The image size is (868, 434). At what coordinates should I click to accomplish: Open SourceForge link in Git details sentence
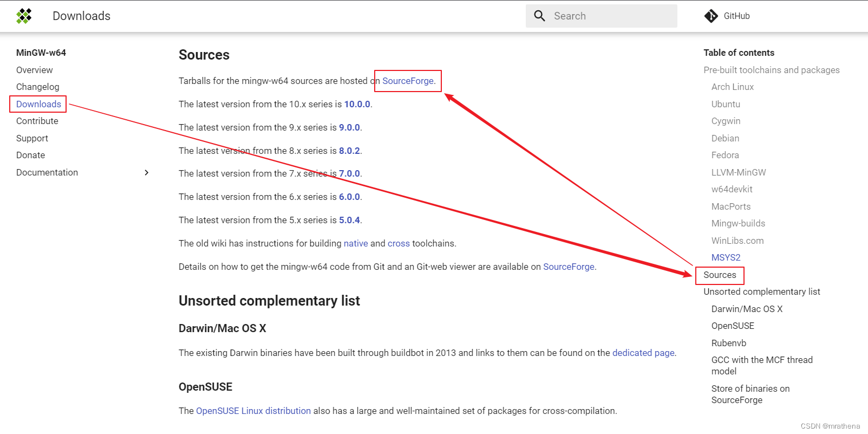tap(569, 267)
